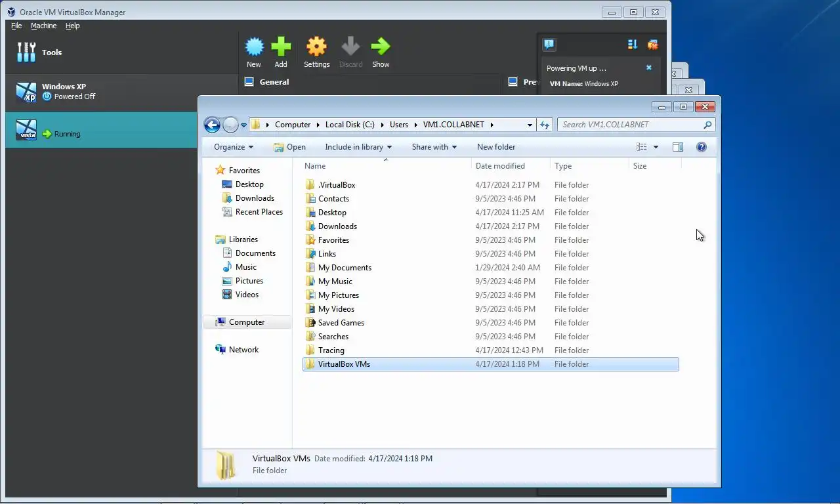Open the address bar history dropdown
This screenshot has width=840, height=504.
pos(530,125)
